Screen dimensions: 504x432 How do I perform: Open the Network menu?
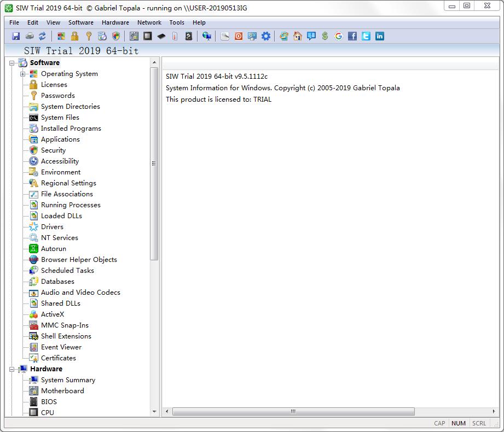pos(149,22)
